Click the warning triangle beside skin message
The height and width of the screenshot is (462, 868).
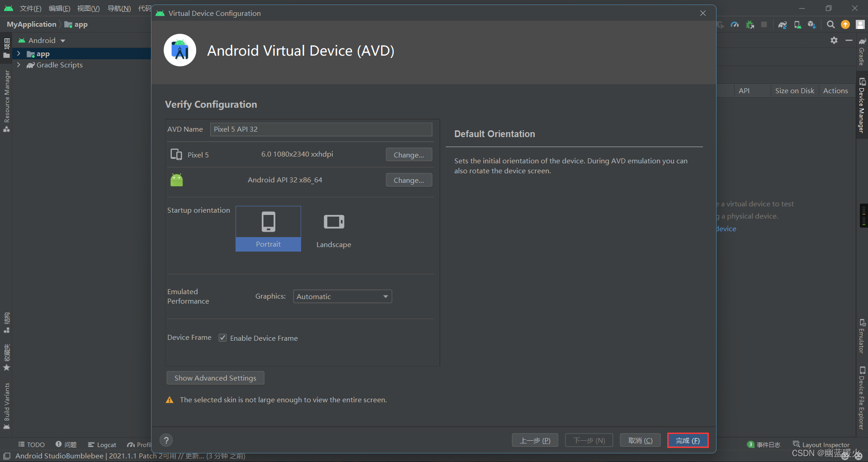tap(170, 400)
